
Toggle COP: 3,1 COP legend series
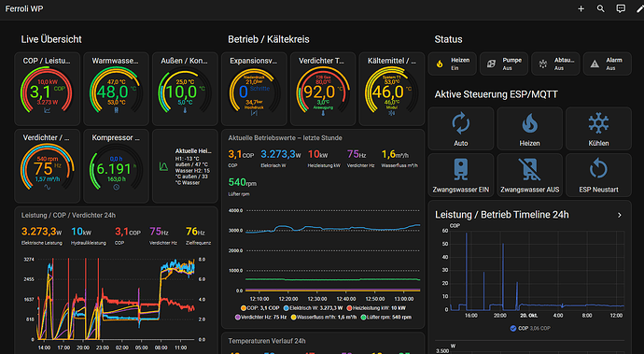(260, 308)
